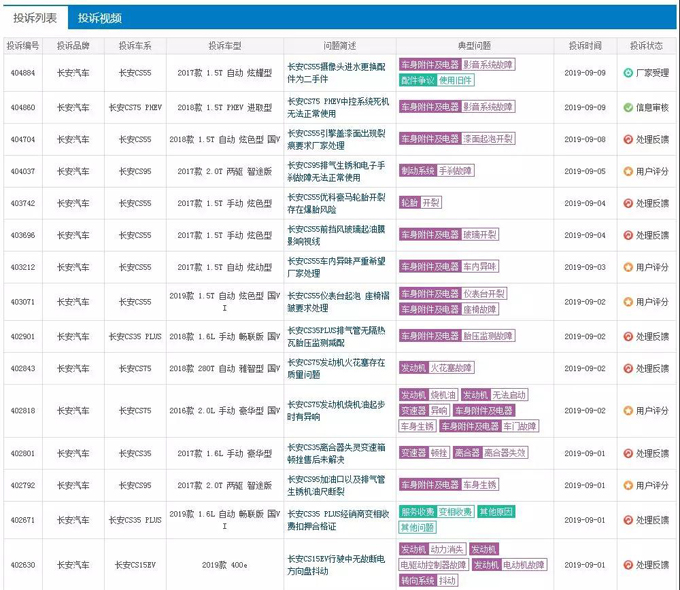
Task: Open complaint 长安CS75 PHEV中控系统死机
Action: tap(338, 107)
